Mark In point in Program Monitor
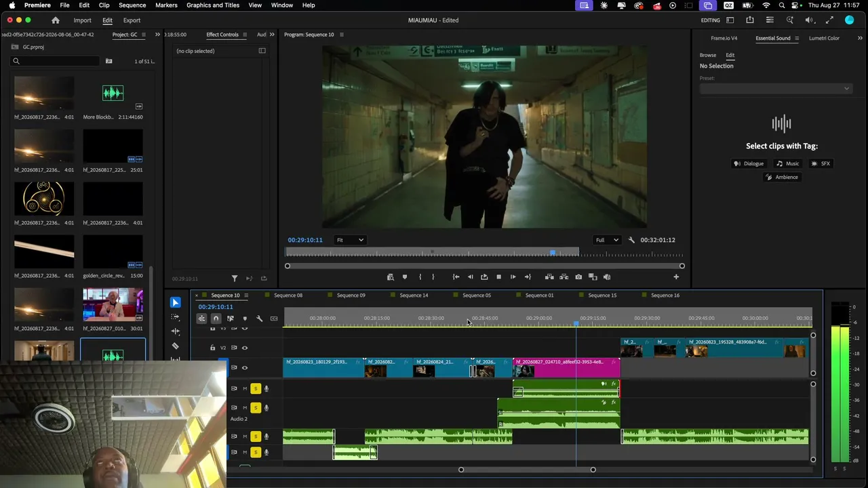The height and width of the screenshot is (488, 868). (x=420, y=277)
